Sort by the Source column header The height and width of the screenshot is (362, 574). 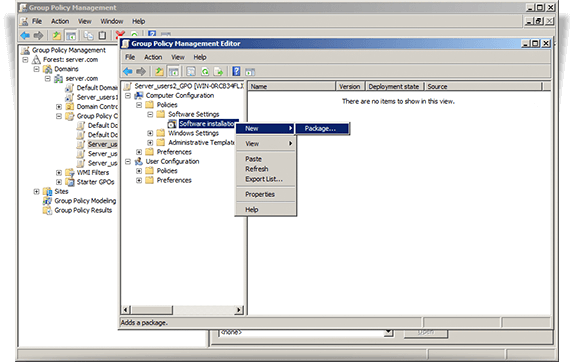(483, 87)
